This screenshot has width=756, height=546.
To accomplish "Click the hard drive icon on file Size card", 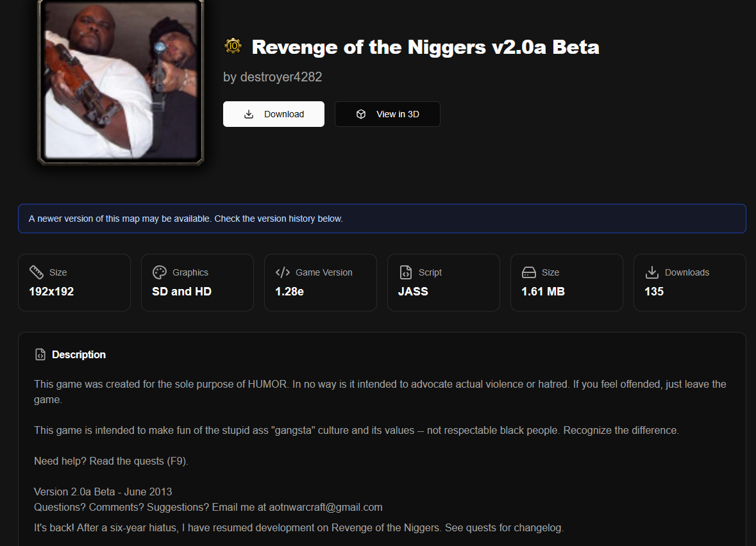I will point(529,272).
